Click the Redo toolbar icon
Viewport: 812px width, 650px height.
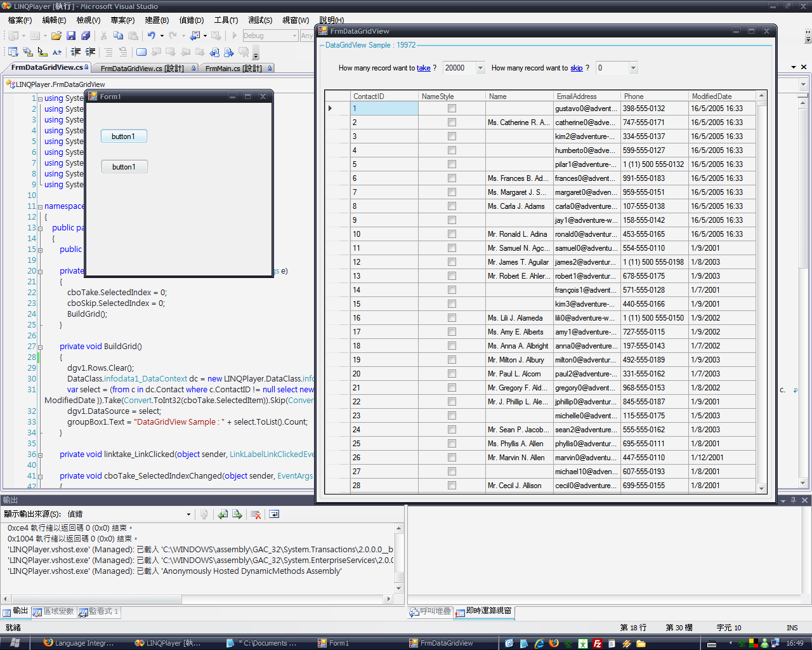pyautogui.click(x=173, y=36)
